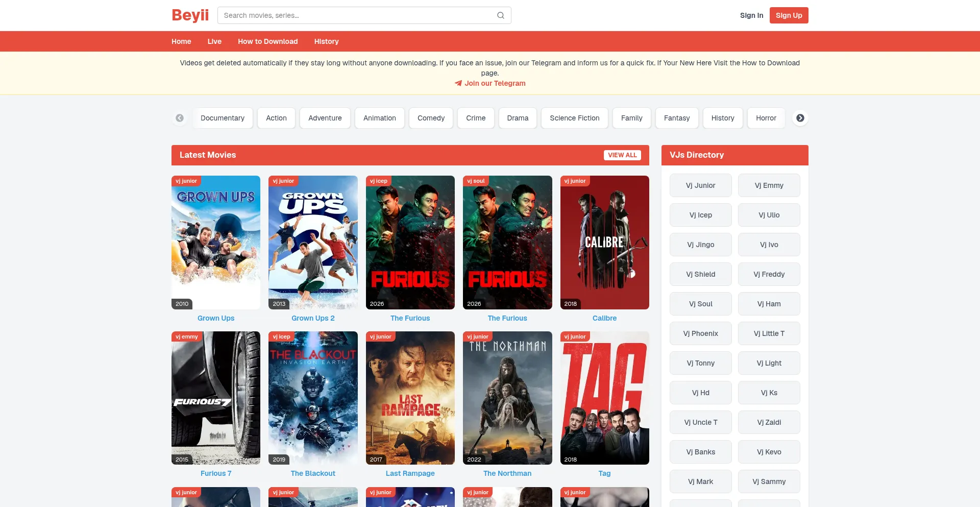Open the Last Rampage poster
The image size is (980, 507).
410,398
